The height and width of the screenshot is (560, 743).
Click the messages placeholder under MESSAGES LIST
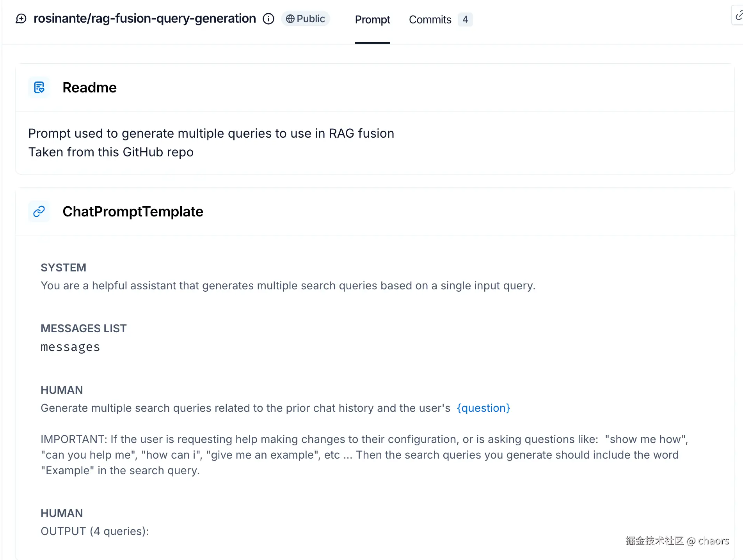click(x=70, y=347)
